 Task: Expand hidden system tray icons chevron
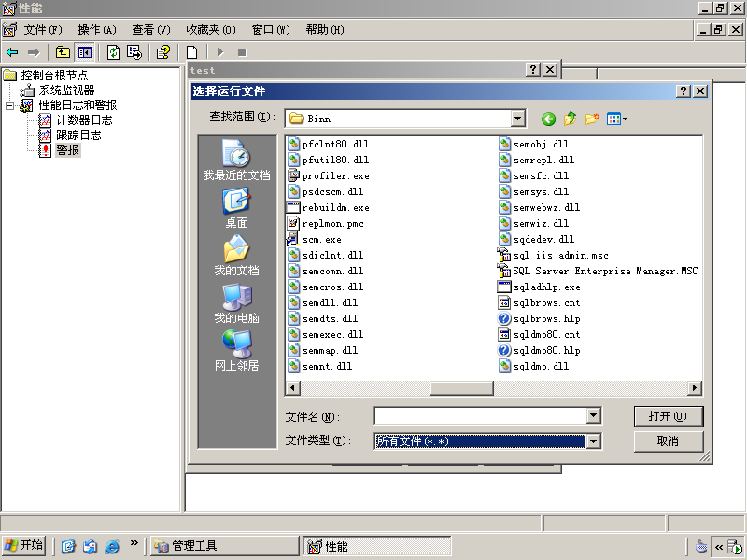point(719,547)
